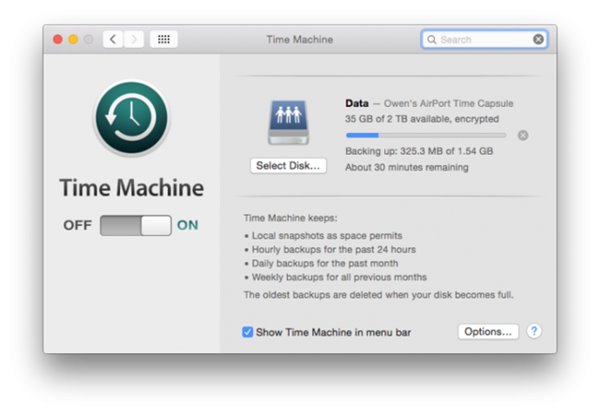
Task: Show all preferences grid icon
Action: click(x=164, y=39)
